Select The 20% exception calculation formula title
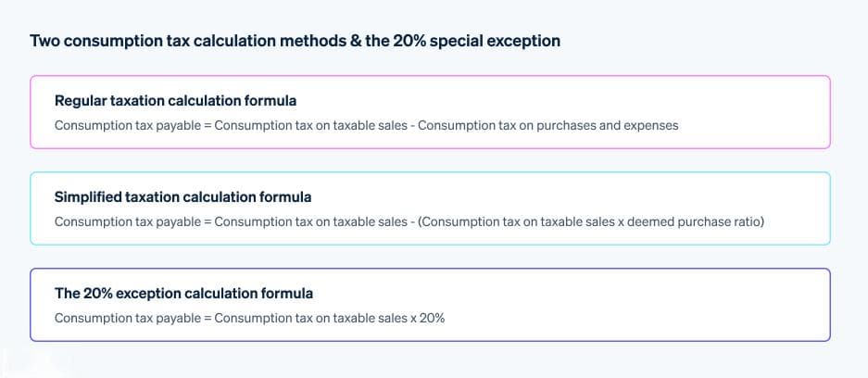The image size is (868, 378). [x=183, y=294]
